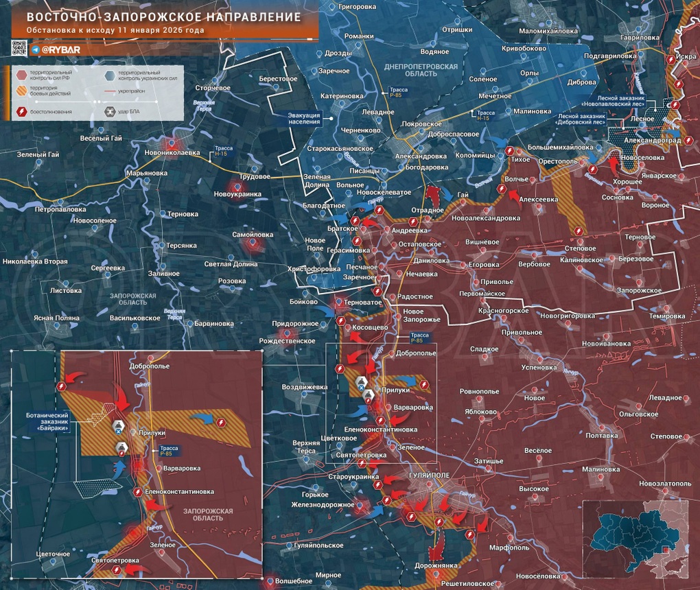Select the удар БЛА drone icon in legend
This screenshot has width=700, height=590.
coord(109,111)
